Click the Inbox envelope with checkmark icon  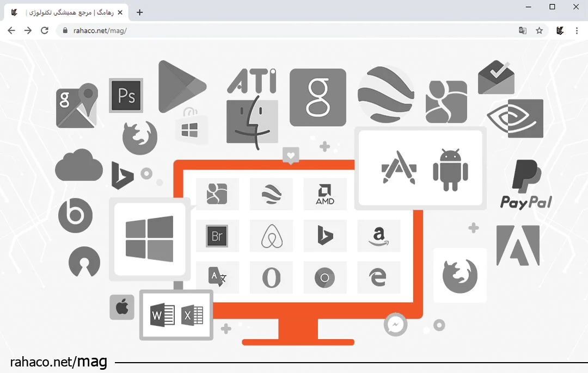496,77
